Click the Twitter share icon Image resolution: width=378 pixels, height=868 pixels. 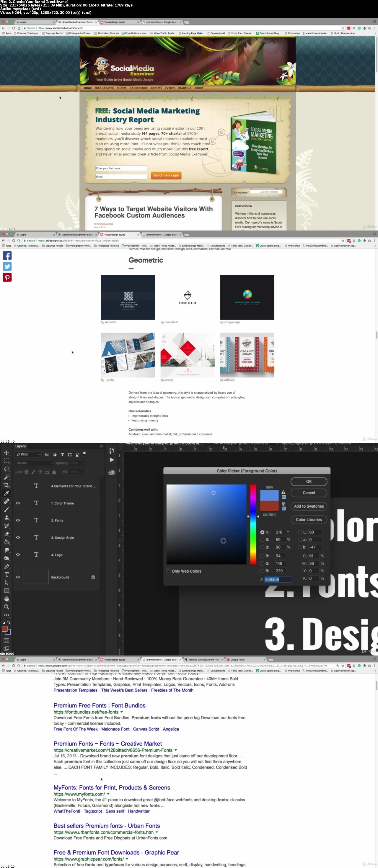7,267
